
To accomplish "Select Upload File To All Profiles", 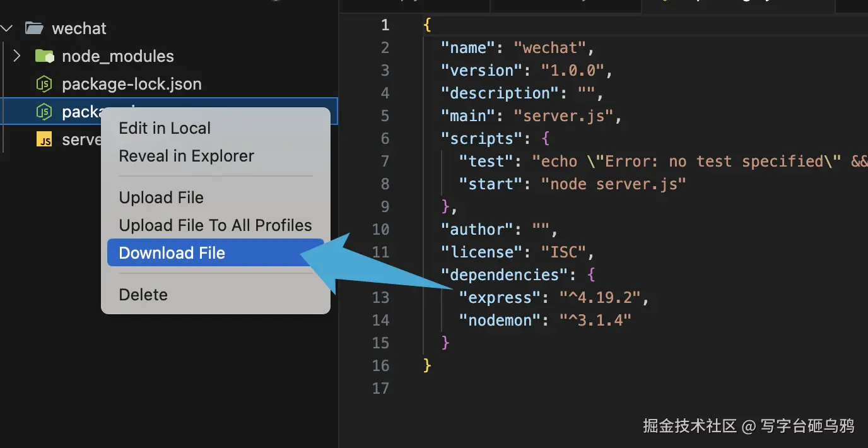I will [x=215, y=225].
